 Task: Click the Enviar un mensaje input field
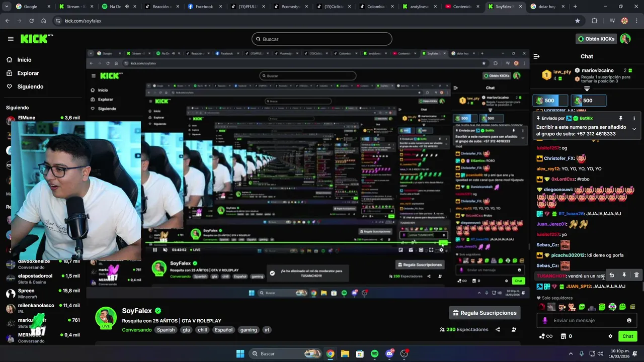click(586, 320)
